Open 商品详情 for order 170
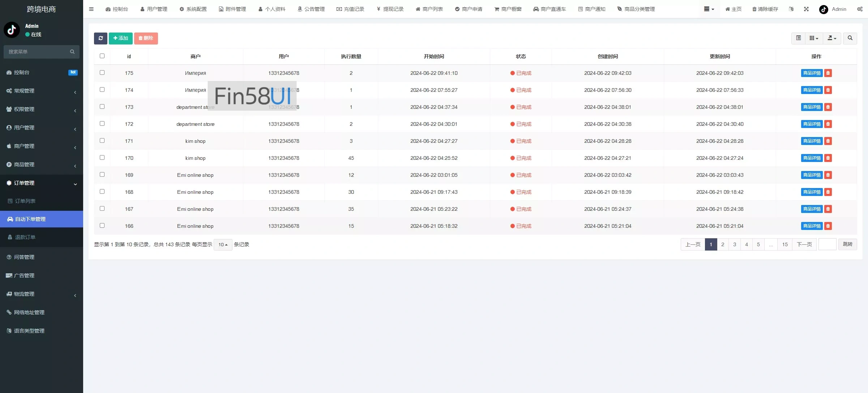The width and height of the screenshot is (868, 393). 812,158
